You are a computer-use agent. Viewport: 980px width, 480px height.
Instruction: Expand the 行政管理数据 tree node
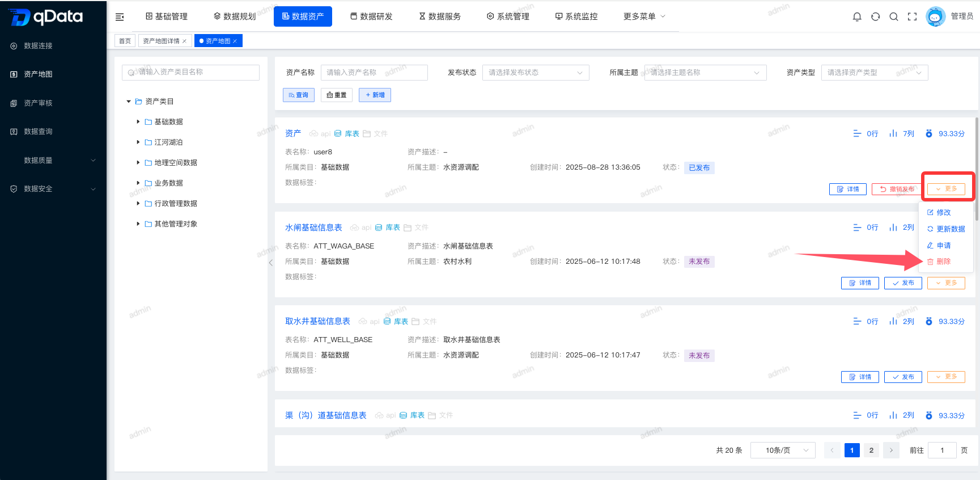[138, 204]
